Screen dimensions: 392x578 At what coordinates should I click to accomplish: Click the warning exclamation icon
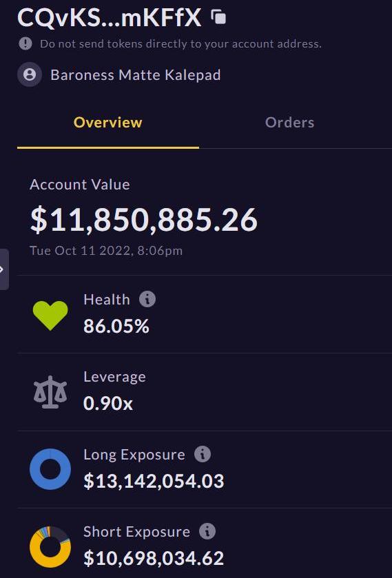pos(25,43)
